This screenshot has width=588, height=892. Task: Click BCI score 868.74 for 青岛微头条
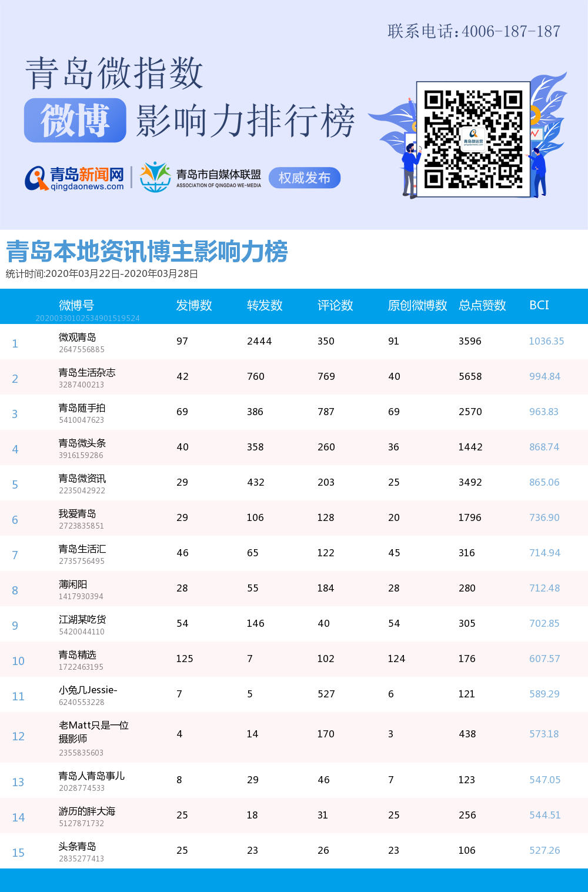pyautogui.click(x=544, y=447)
